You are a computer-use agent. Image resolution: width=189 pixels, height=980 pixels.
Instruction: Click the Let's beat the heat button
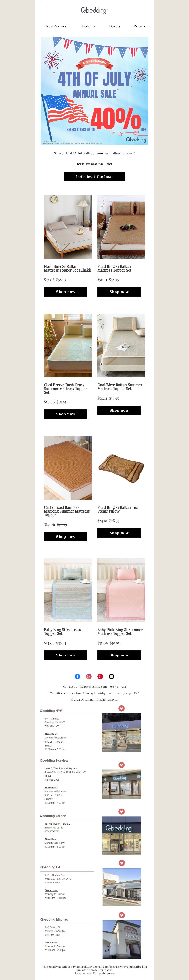pos(94,176)
